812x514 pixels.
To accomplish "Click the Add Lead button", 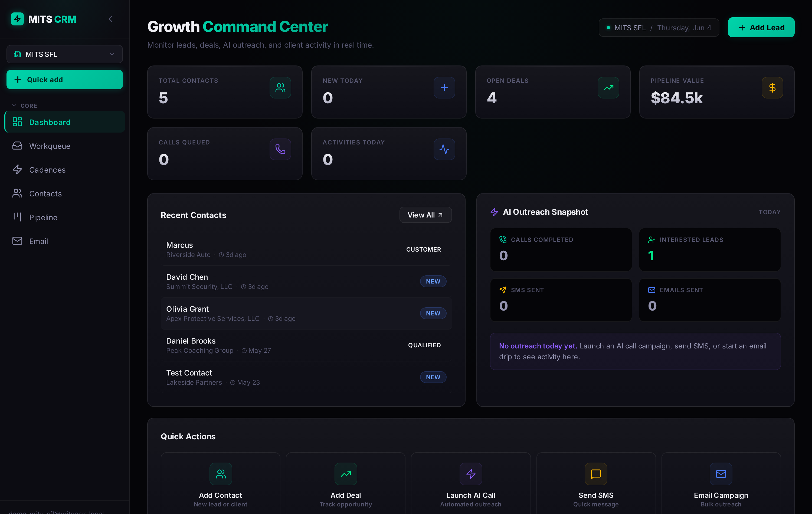I will [761, 27].
